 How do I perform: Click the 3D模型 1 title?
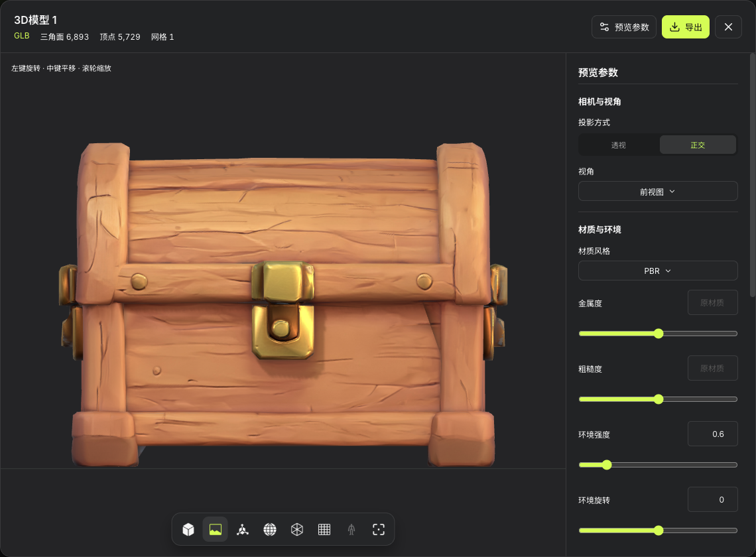tap(36, 20)
